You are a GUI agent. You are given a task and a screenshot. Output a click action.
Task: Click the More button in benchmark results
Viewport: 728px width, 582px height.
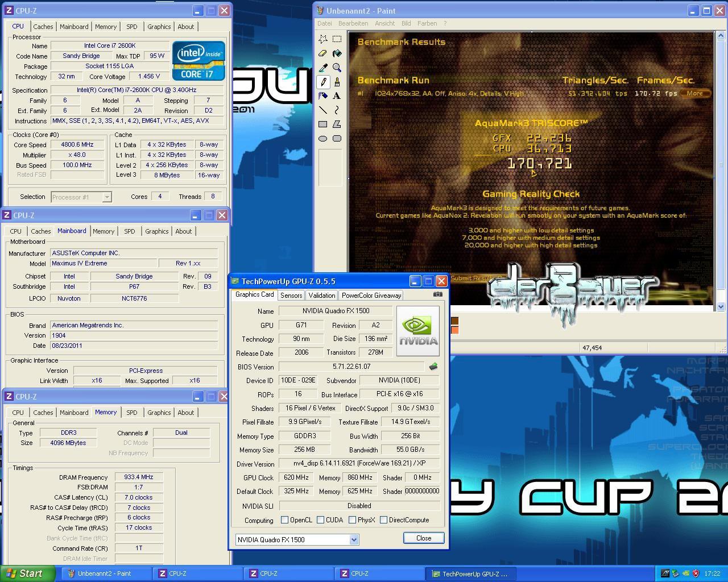(x=695, y=93)
